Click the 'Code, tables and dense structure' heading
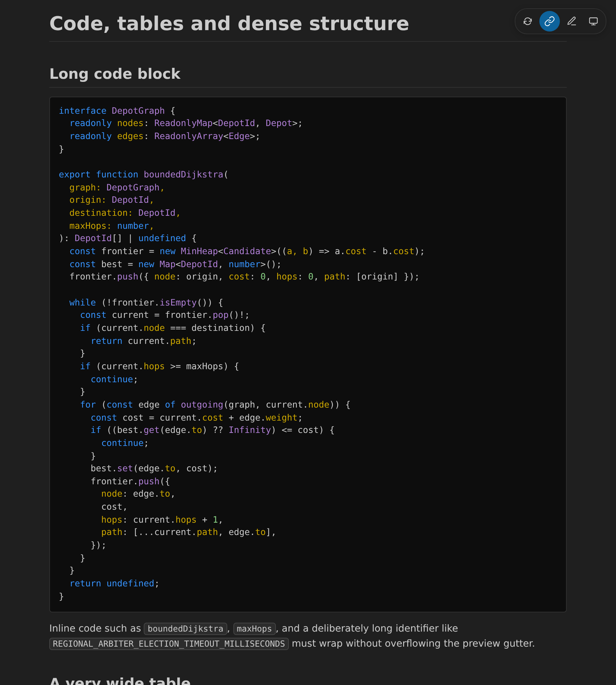 coord(229,24)
